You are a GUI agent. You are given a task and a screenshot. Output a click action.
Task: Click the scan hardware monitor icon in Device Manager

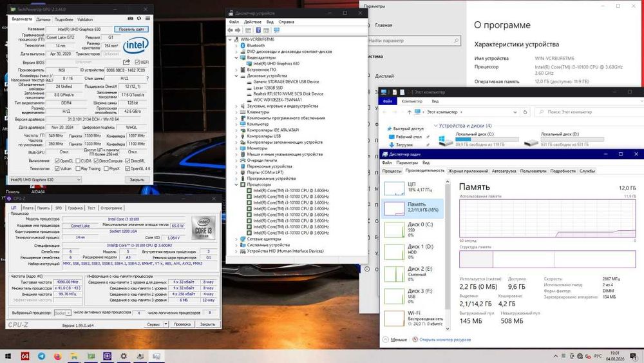click(x=277, y=30)
